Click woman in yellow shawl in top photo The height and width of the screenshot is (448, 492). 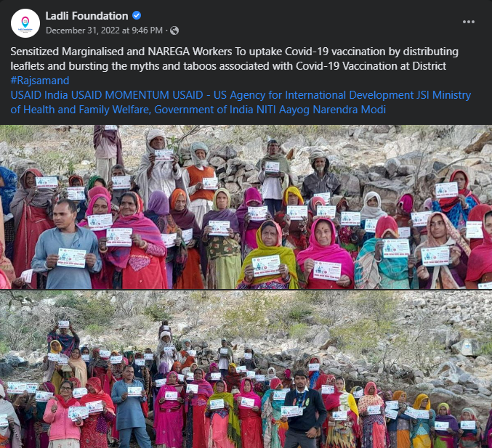pos(269,256)
